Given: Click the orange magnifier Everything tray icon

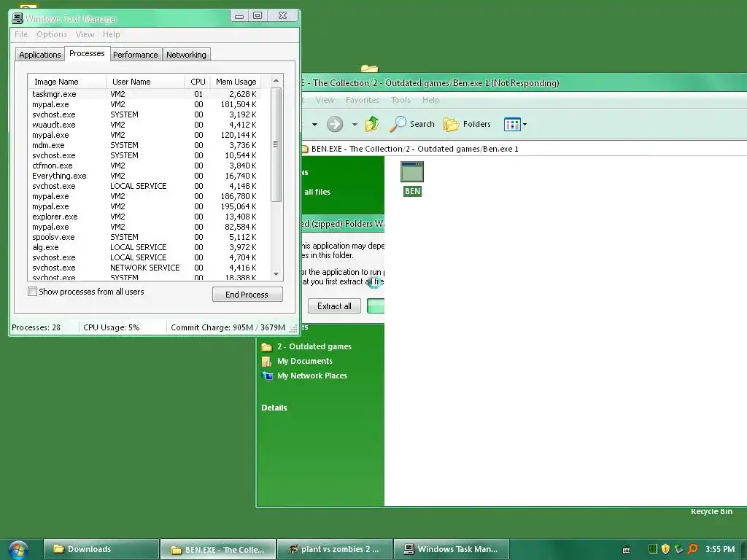Looking at the screenshot, I should pyautogui.click(x=692, y=549).
